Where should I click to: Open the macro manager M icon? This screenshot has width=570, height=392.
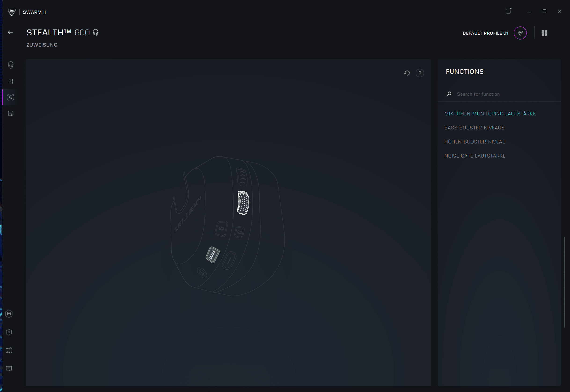point(9,314)
